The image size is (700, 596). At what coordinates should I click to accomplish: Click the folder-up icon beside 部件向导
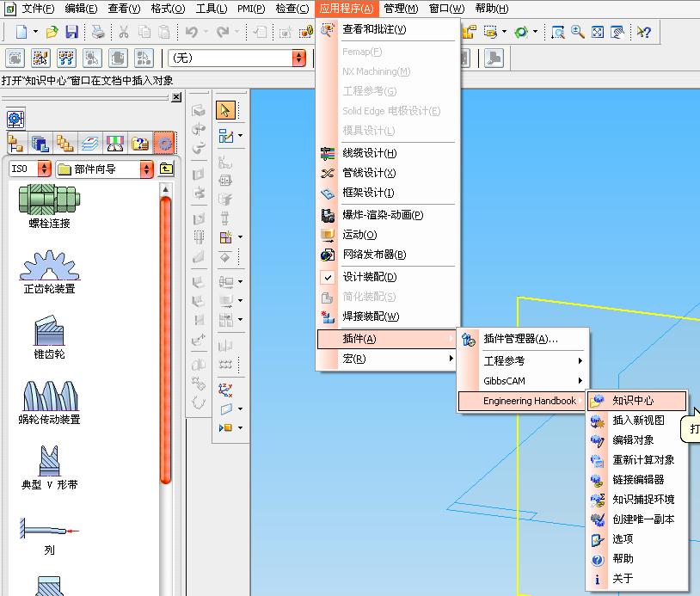tap(166, 169)
